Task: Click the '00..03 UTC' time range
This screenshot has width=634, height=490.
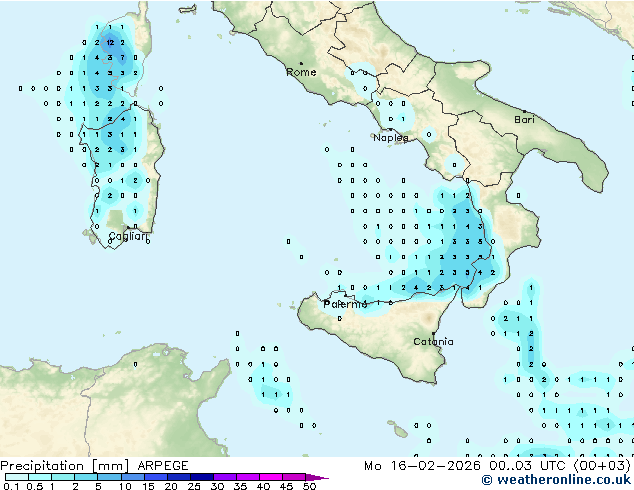Action: (x=527, y=466)
